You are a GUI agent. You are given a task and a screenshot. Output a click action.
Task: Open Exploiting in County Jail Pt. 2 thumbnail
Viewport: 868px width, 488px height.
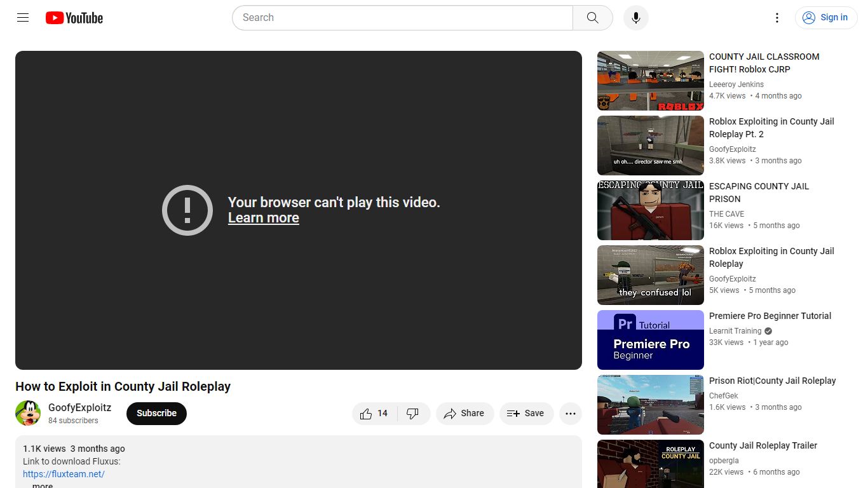click(x=651, y=146)
